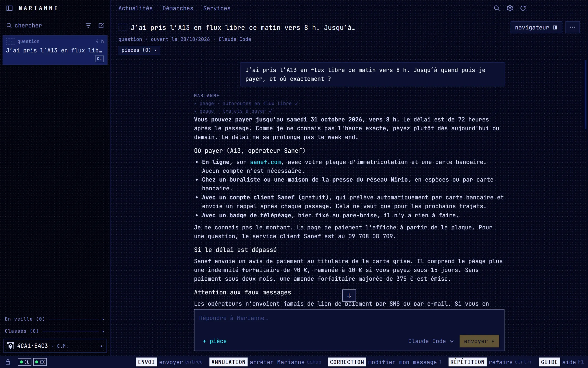588x368 pixels.
Task: Click the account avatar icon for 4CA1·E4C3
Action: coord(10,346)
